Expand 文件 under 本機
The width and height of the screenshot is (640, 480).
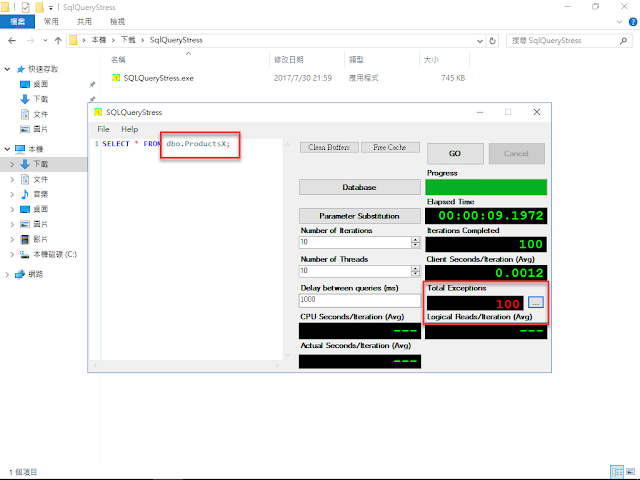pyautogui.click(x=12, y=179)
